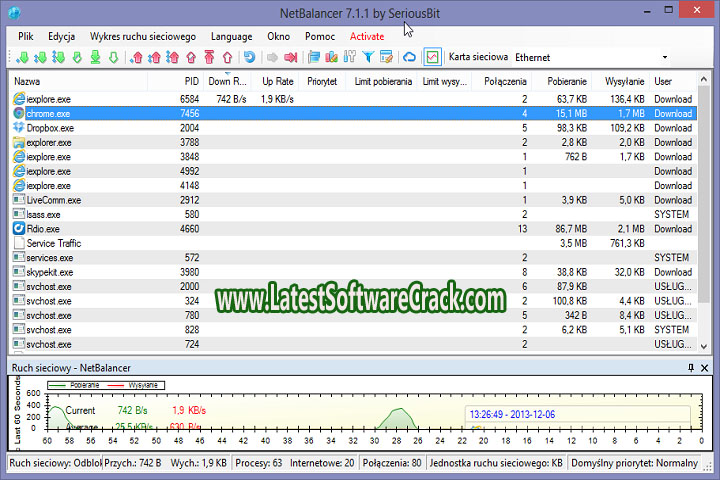This screenshot has height=480, width=720.
Task: Sort by the Połączenia column header
Action: 502,81
